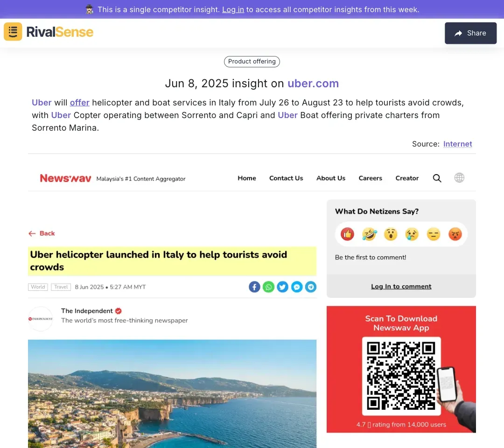React with the unamused emoji
Viewport: 504px width, 448px height.
coord(434,234)
